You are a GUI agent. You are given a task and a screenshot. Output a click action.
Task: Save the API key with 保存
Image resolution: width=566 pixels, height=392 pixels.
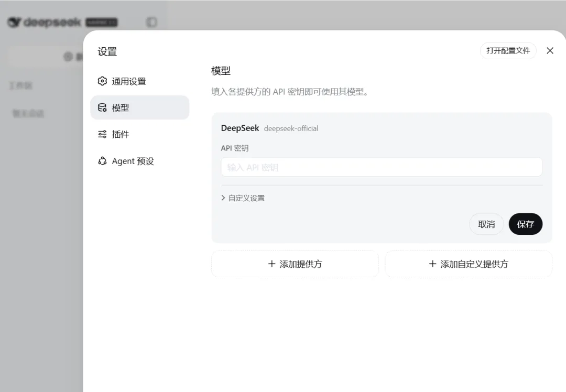(525, 224)
